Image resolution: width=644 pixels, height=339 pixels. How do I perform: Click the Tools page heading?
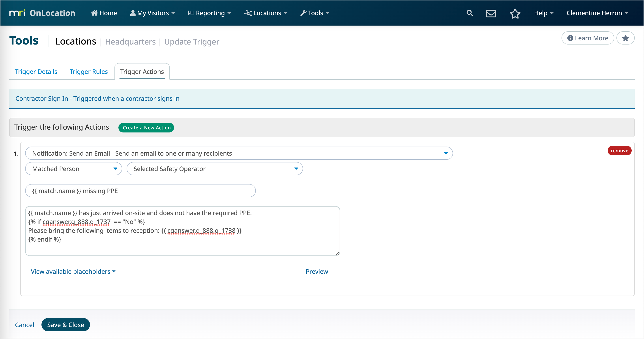click(24, 41)
